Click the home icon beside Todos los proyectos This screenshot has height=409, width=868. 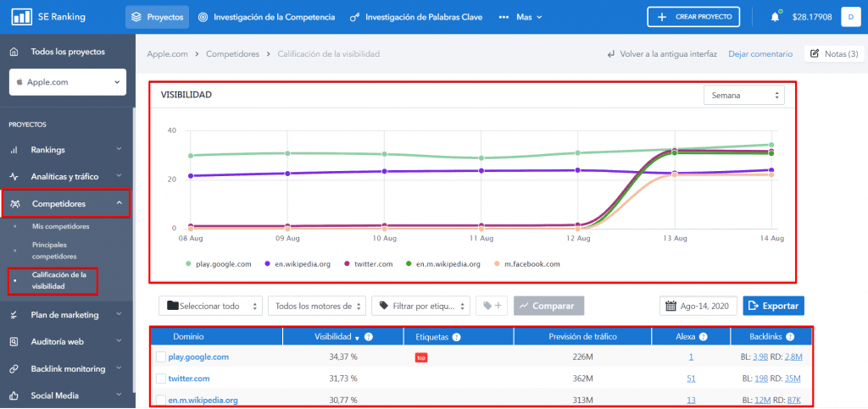click(15, 52)
